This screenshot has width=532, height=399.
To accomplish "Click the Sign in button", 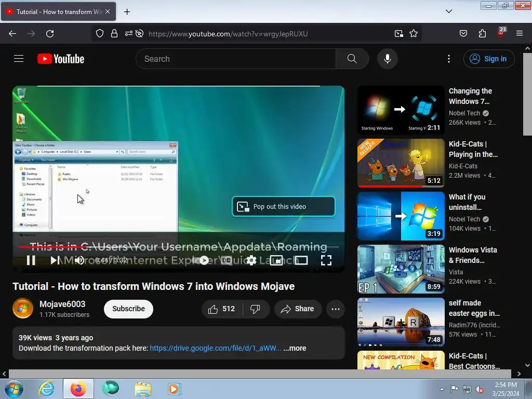I will pyautogui.click(x=489, y=59).
